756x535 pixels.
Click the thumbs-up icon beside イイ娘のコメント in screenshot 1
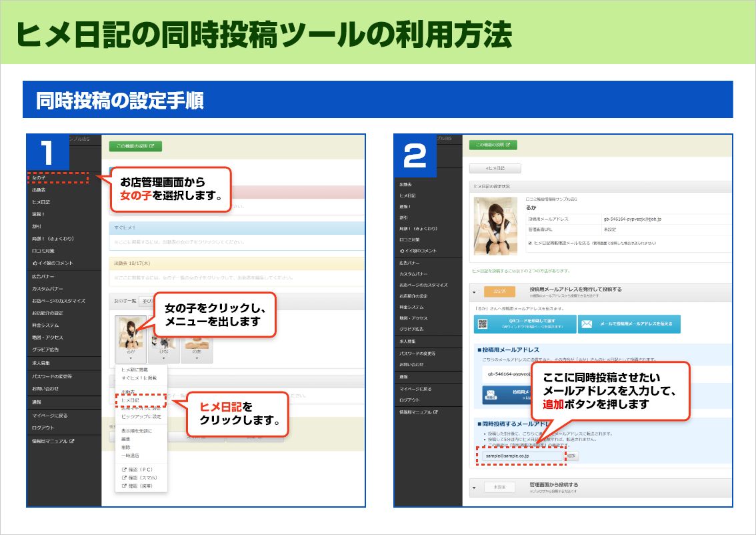(35, 263)
